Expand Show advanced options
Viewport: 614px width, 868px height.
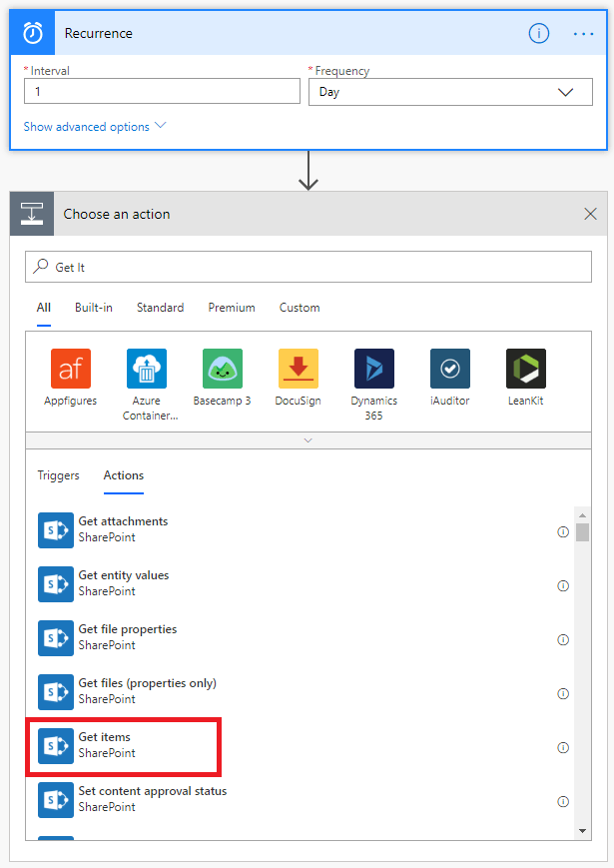point(95,127)
